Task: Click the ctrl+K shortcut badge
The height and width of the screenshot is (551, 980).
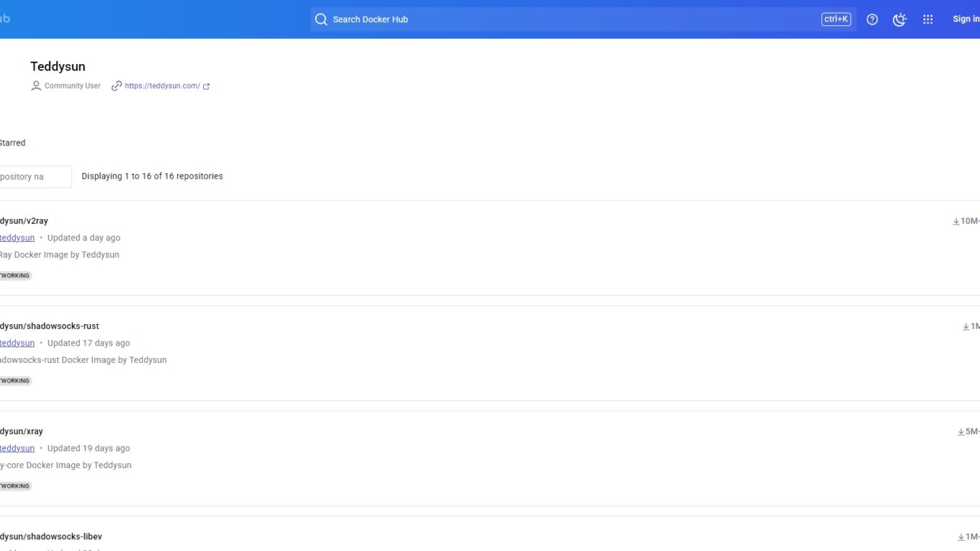Action: [x=836, y=19]
